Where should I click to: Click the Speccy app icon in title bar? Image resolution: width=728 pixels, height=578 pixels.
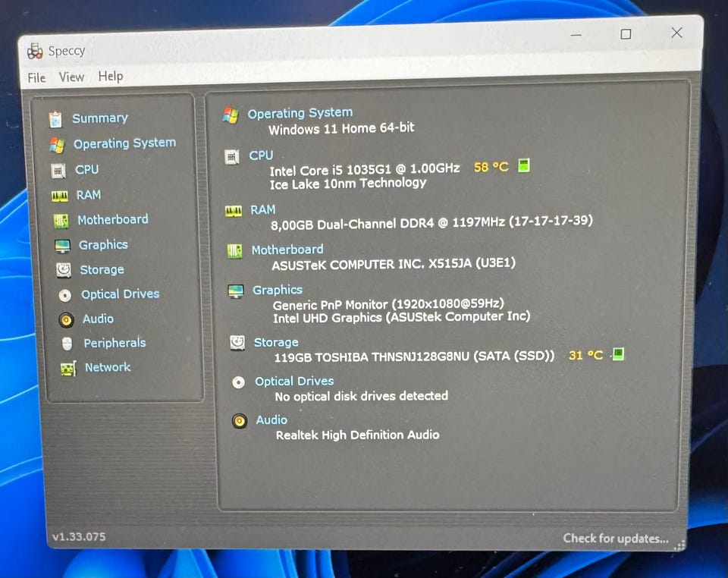(x=35, y=51)
